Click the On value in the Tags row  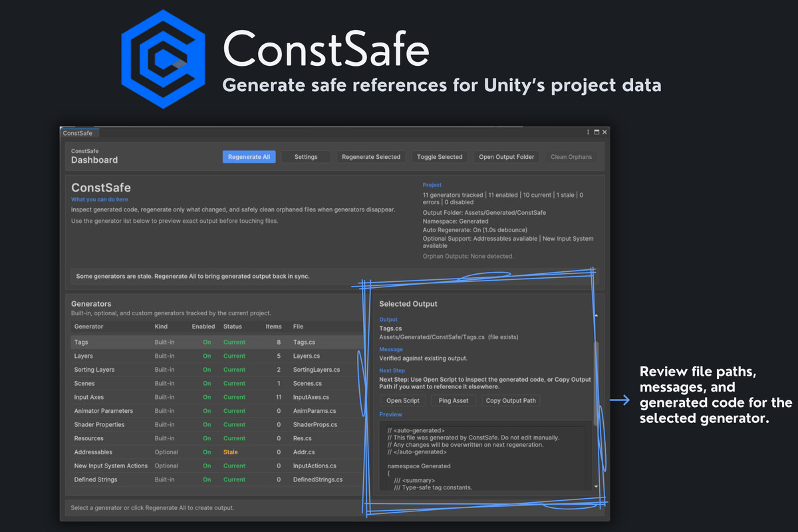pos(207,342)
